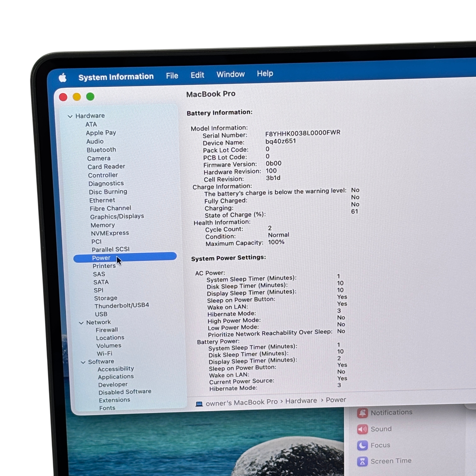Viewport: 476px width, 476px height.
Task: Click the laptop icon in path bar
Action: click(199, 404)
